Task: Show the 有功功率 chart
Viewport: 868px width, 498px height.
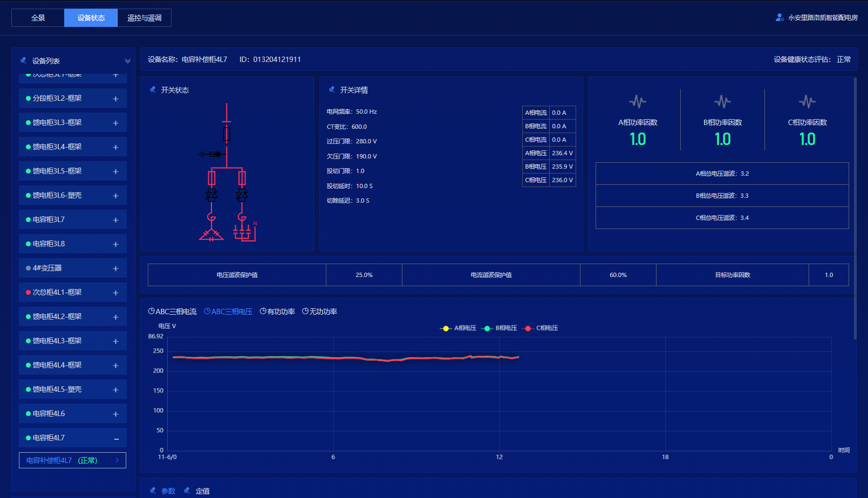Action: 277,312
